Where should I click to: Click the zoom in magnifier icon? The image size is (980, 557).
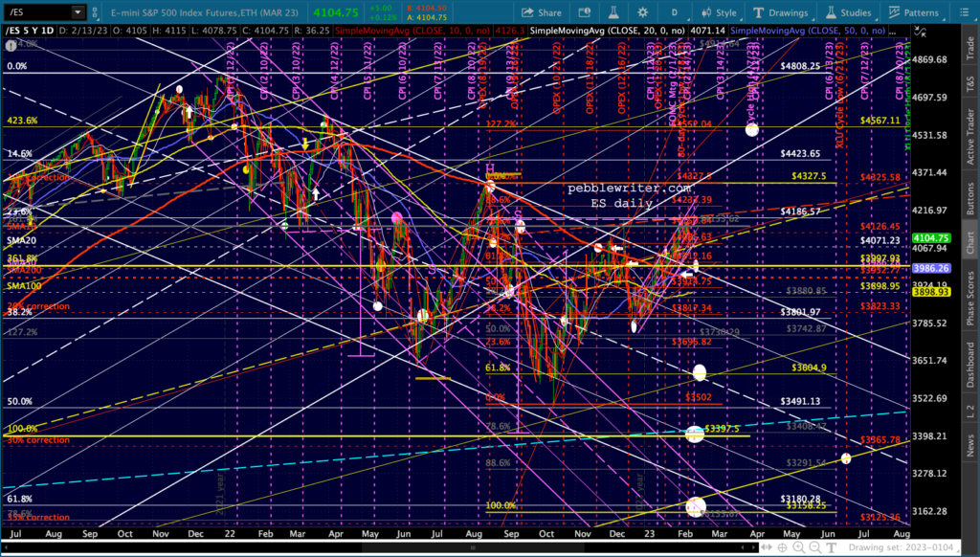(x=799, y=548)
